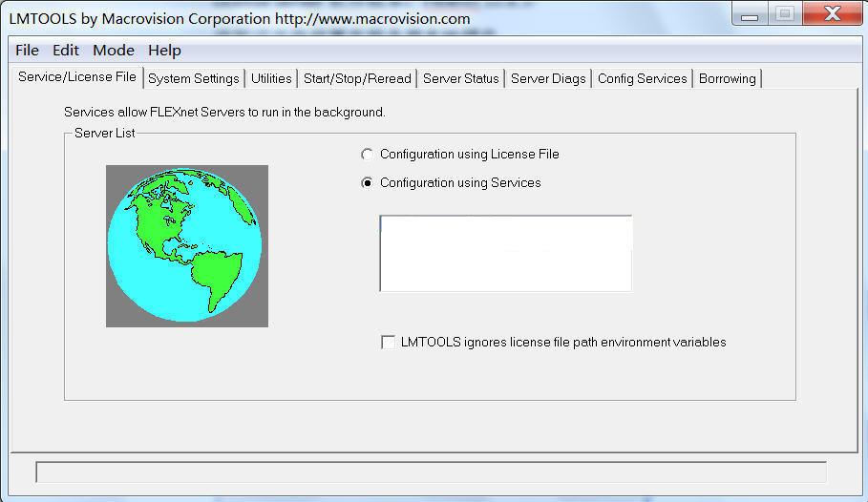Close the LMTOOLS window
This screenshot has height=502, width=868.
832,13
